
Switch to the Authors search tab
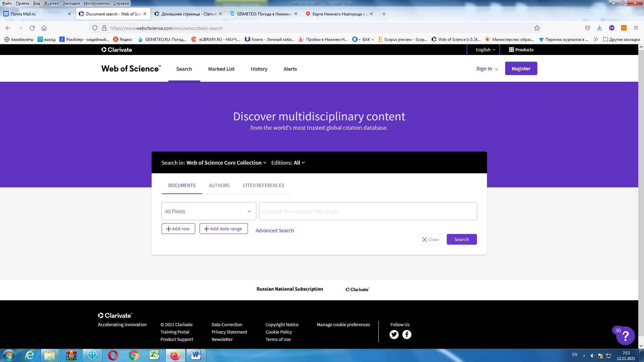(x=219, y=185)
